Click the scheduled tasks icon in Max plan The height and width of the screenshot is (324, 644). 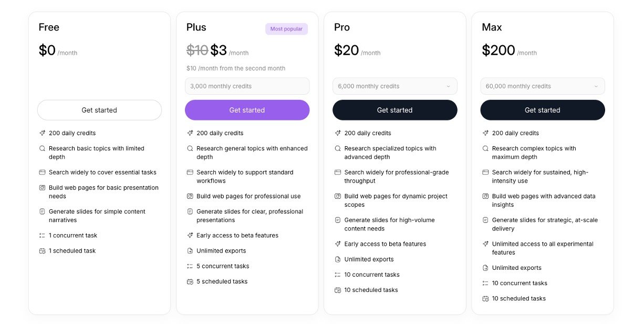[x=485, y=299]
